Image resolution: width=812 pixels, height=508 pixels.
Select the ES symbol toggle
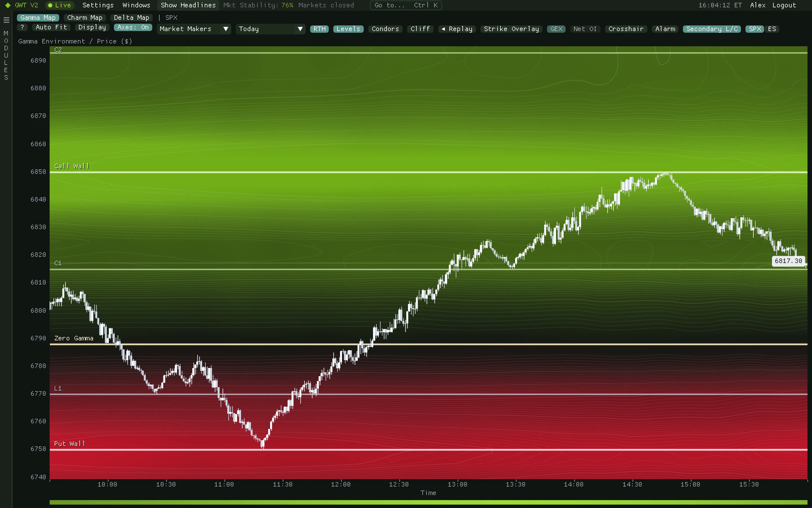click(x=772, y=29)
